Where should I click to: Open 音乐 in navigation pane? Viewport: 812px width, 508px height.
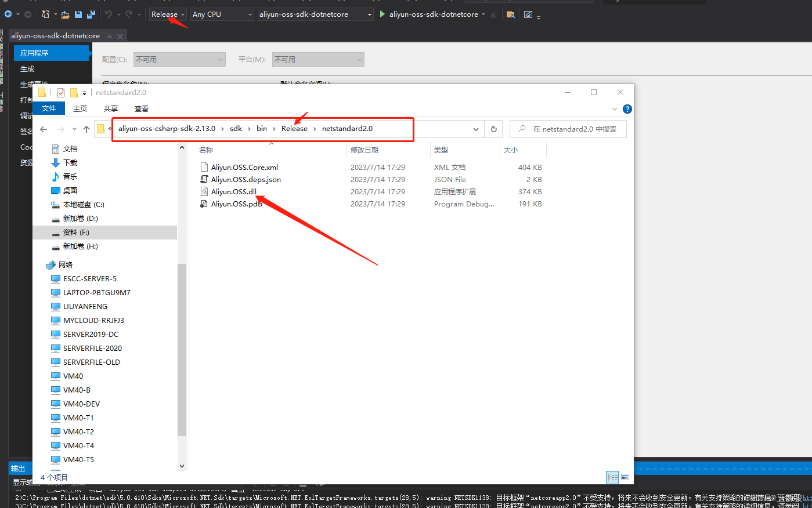pyautogui.click(x=70, y=176)
